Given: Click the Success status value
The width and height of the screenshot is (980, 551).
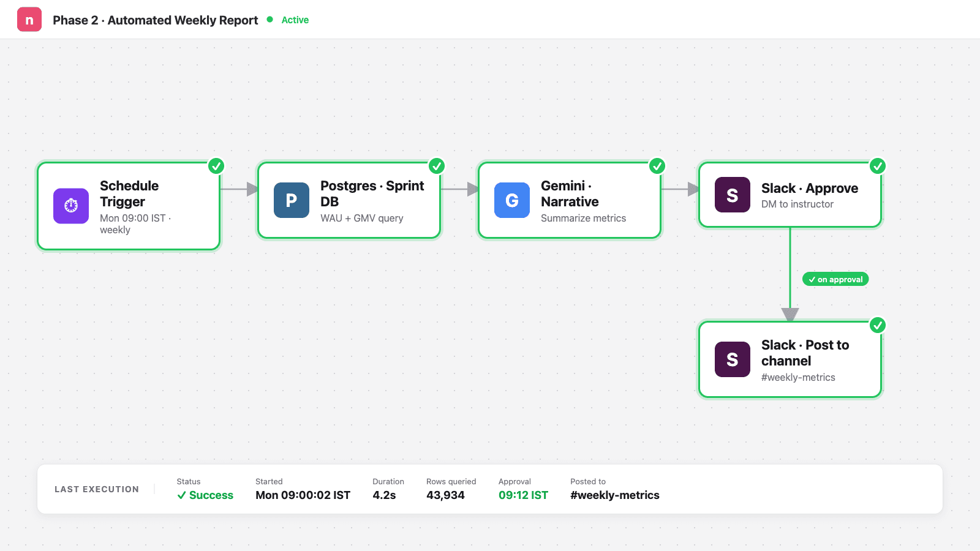Looking at the screenshot, I should pos(205,495).
